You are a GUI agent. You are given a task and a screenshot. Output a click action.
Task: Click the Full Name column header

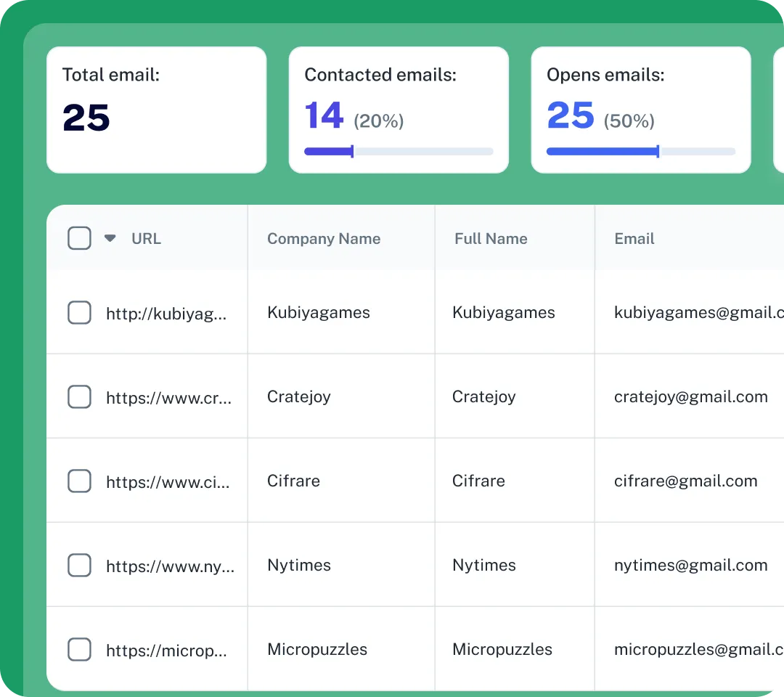[x=491, y=238]
